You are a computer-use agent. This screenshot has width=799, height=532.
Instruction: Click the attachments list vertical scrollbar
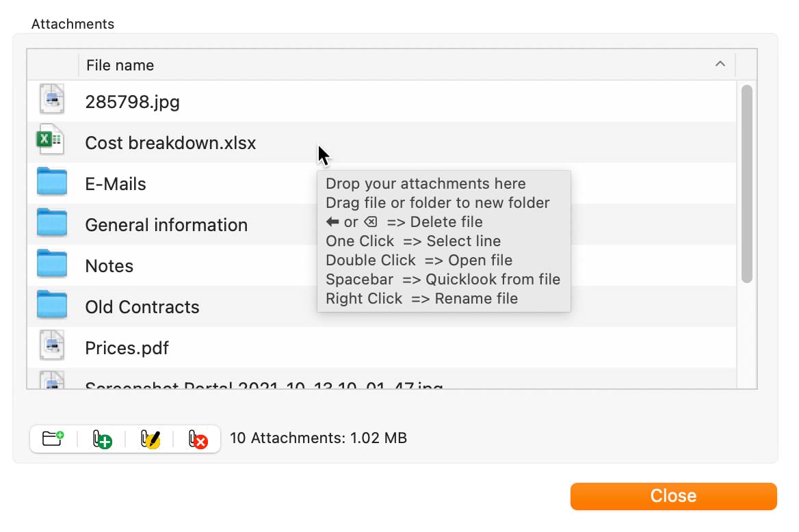point(746,183)
